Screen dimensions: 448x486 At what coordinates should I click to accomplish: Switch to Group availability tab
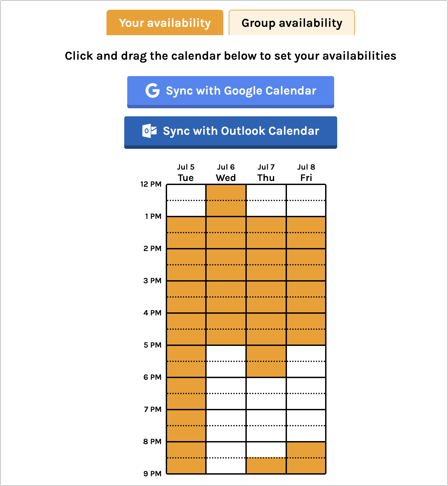point(292,23)
